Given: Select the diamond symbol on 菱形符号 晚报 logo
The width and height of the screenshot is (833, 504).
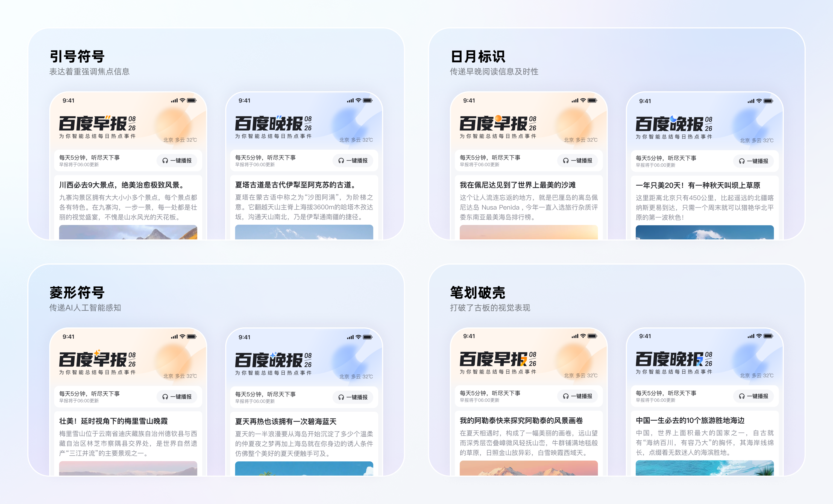Looking at the screenshot, I should (273, 356).
